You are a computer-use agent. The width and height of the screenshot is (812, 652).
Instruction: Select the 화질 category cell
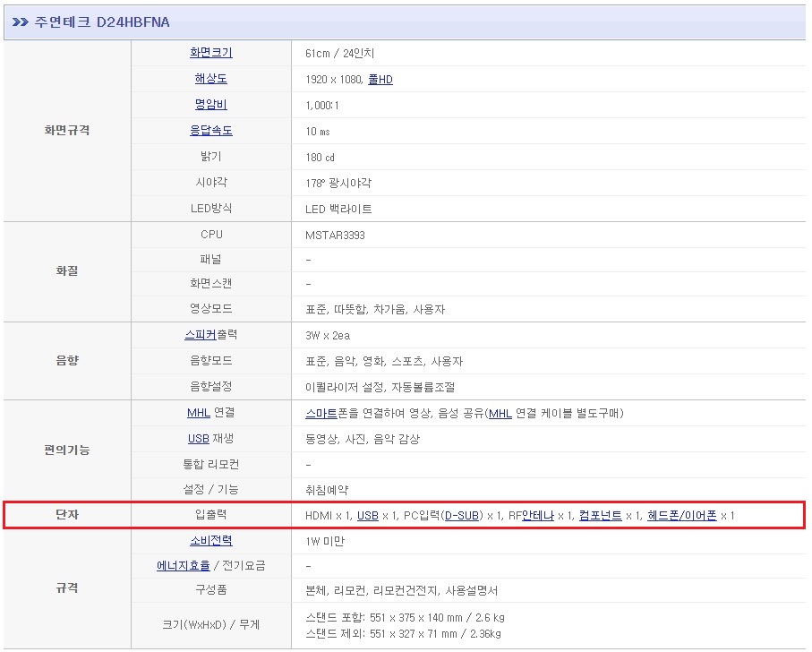(x=67, y=271)
